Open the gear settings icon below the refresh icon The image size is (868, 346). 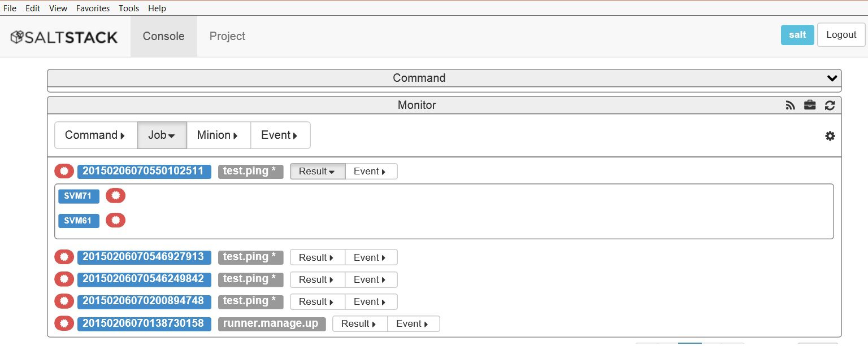[830, 136]
